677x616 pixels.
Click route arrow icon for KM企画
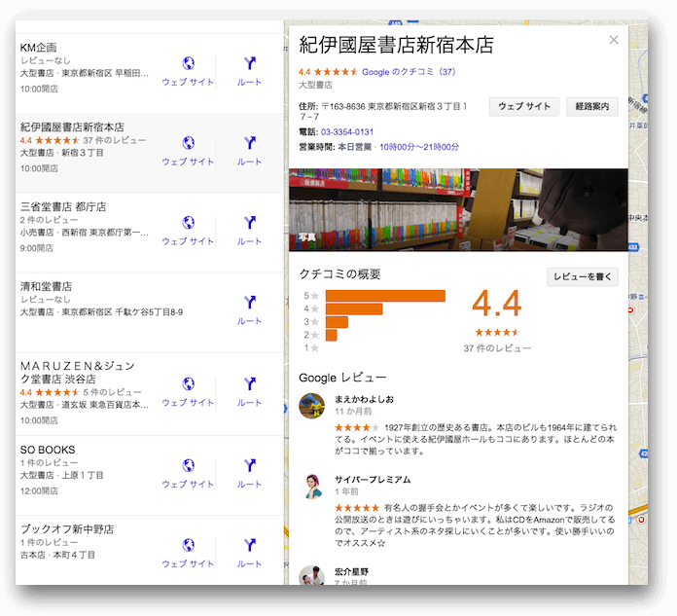[x=250, y=63]
